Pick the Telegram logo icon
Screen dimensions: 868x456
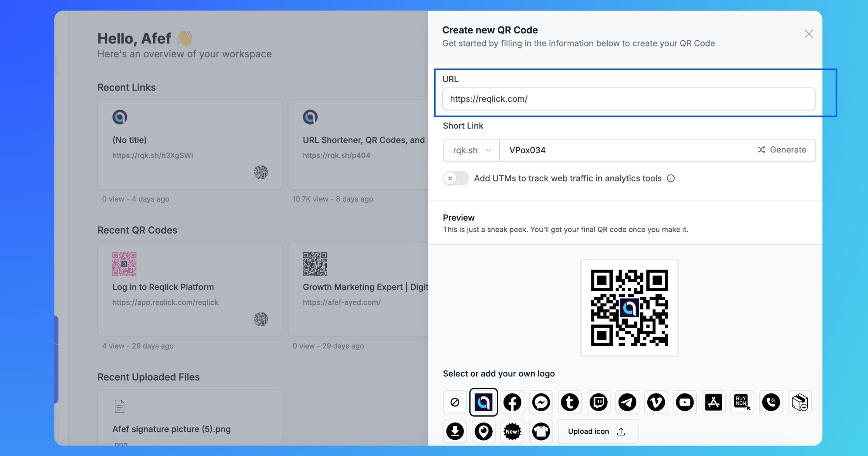click(x=627, y=402)
